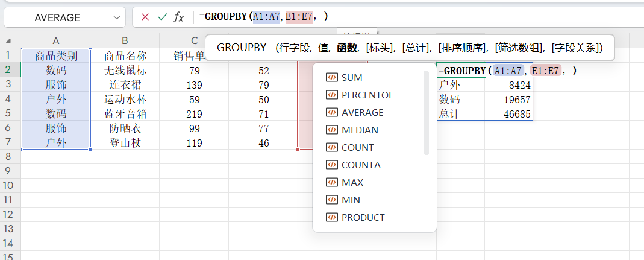
Task: Select the MIN function option
Action: [x=351, y=200]
